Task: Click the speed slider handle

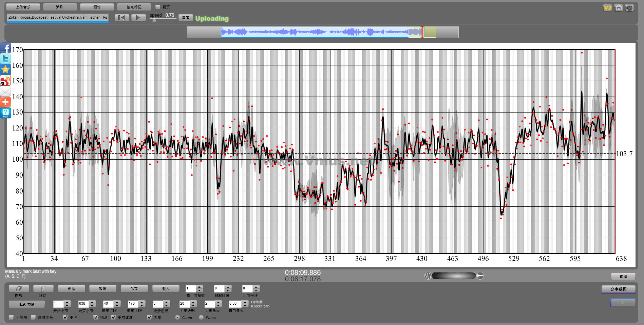Action: coord(154,20)
